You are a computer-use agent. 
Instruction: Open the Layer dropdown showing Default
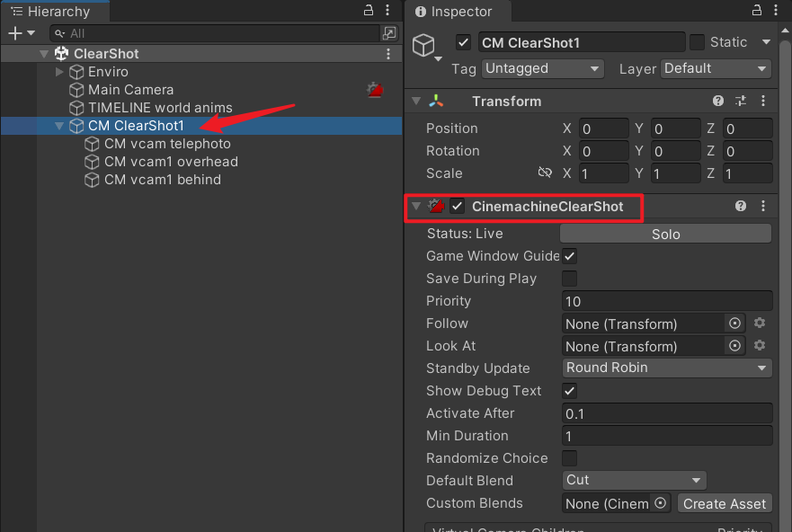tap(716, 68)
